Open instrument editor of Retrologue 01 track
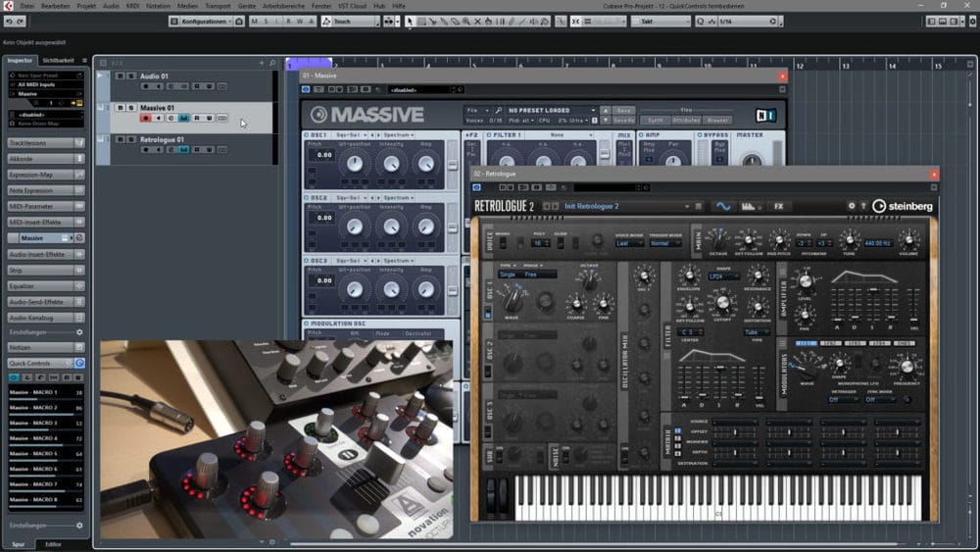The height and width of the screenshot is (552, 980). (184, 150)
